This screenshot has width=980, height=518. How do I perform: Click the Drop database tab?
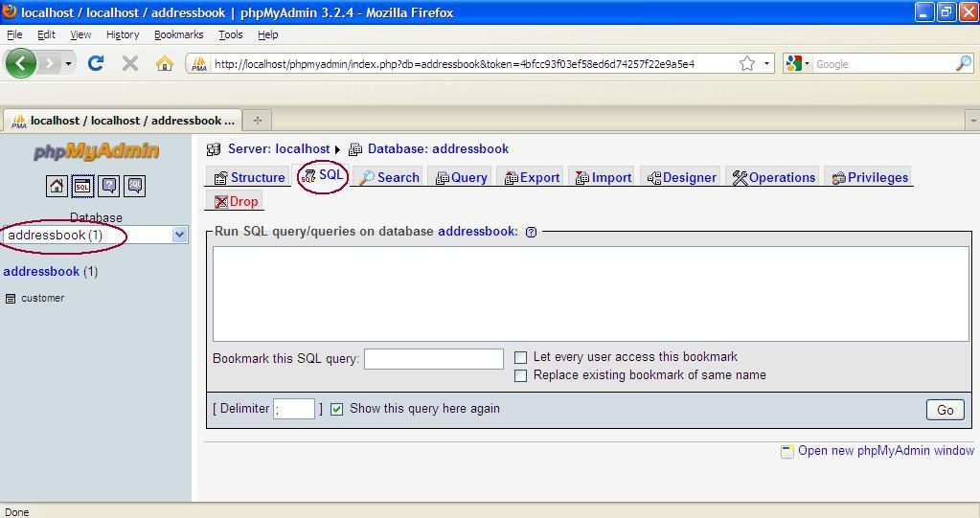[236, 202]
